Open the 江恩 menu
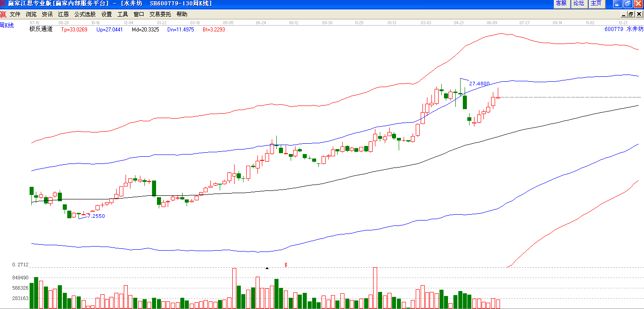Image resolution: width=644 pixels, height=309 pixels. coord(63,14)
